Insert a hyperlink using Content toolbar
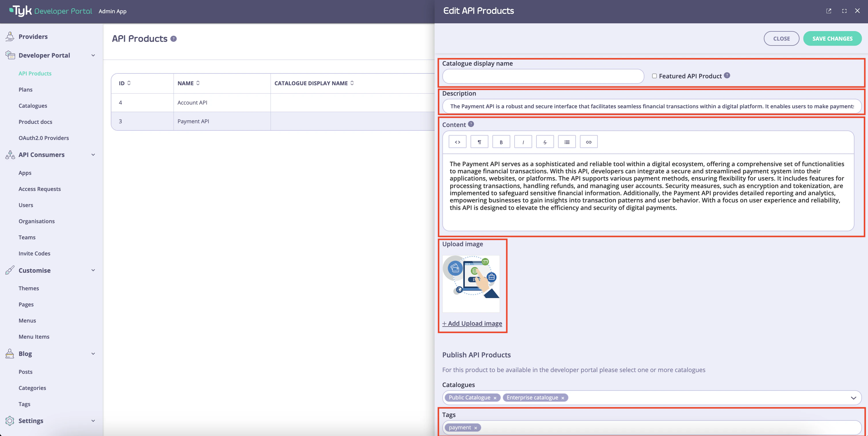The image size is (868, 436). (588, 142)
